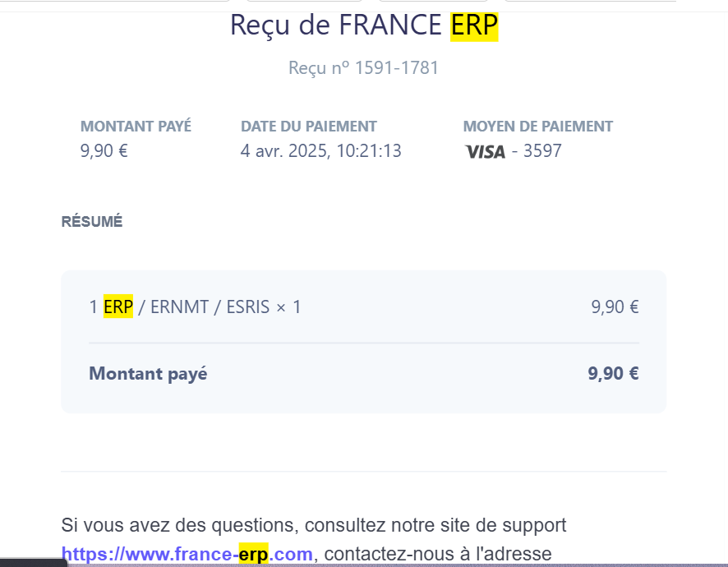Click the bold 'Montant payé' total label
This screenshot has width=728, height=567.
(x=148, y=374)
